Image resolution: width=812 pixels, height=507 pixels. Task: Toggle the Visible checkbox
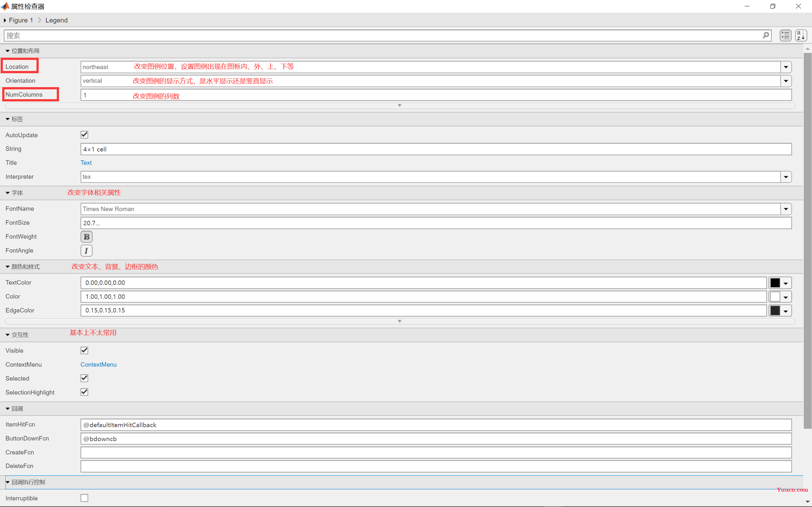click(x=85, y=350)
